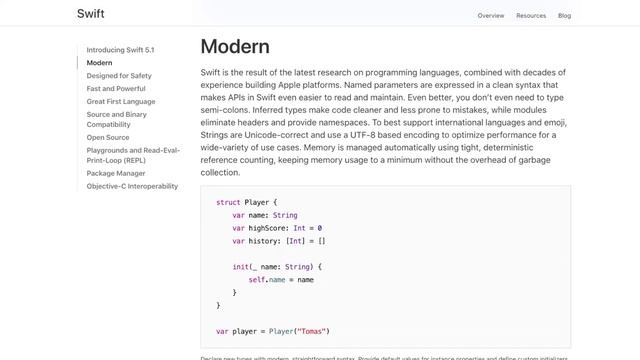Screen dimensions: 640x360
Task: Jump to Designed for Safety section
Action: click(119, 76)
